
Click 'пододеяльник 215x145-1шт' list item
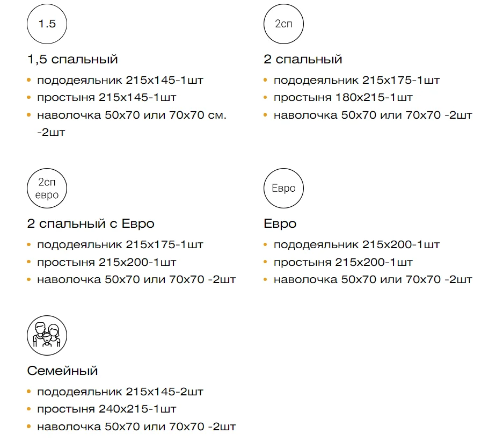tap(120, 80)
